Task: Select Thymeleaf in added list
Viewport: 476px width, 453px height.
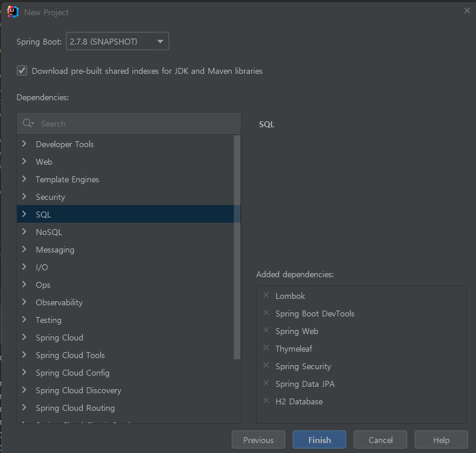Action: click(294, 349)
